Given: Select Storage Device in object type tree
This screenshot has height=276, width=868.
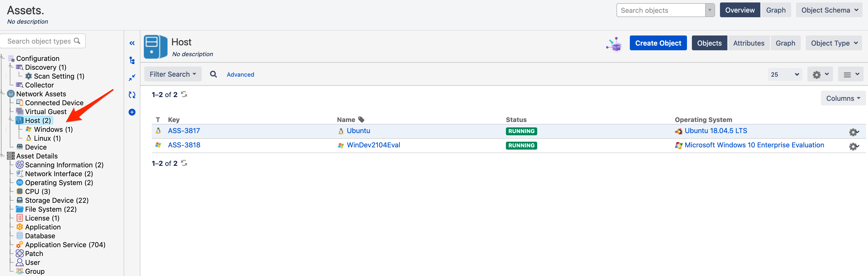Looking at the screenshot, I should point(49,201).
